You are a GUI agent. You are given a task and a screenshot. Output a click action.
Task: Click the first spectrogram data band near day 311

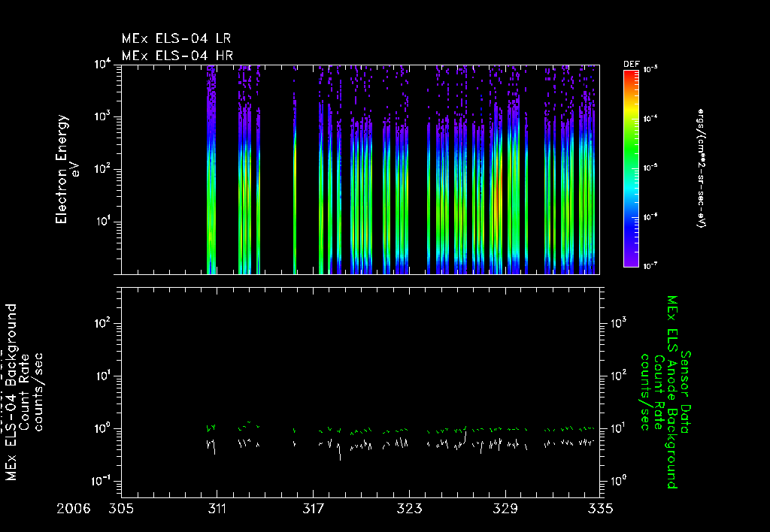pos(211,169)
